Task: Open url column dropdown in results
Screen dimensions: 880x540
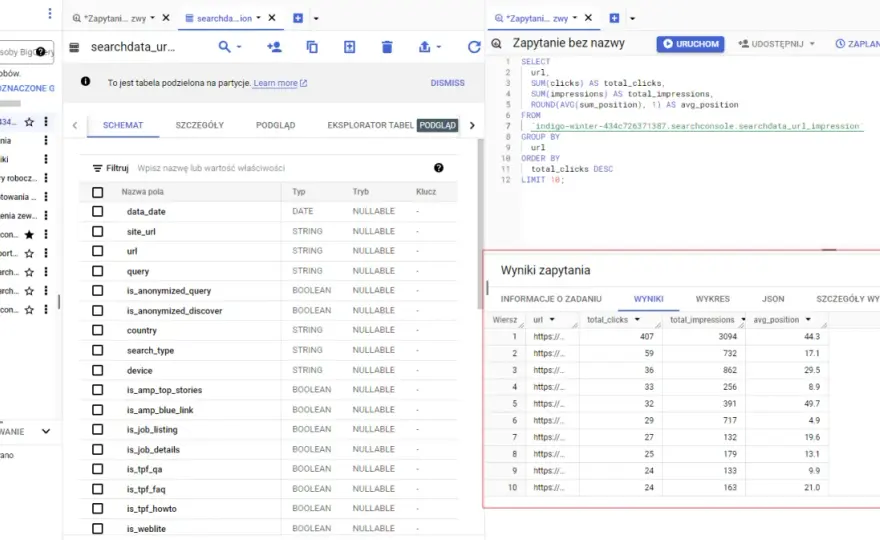Action: pyautogui.click(x=552, y=319)
